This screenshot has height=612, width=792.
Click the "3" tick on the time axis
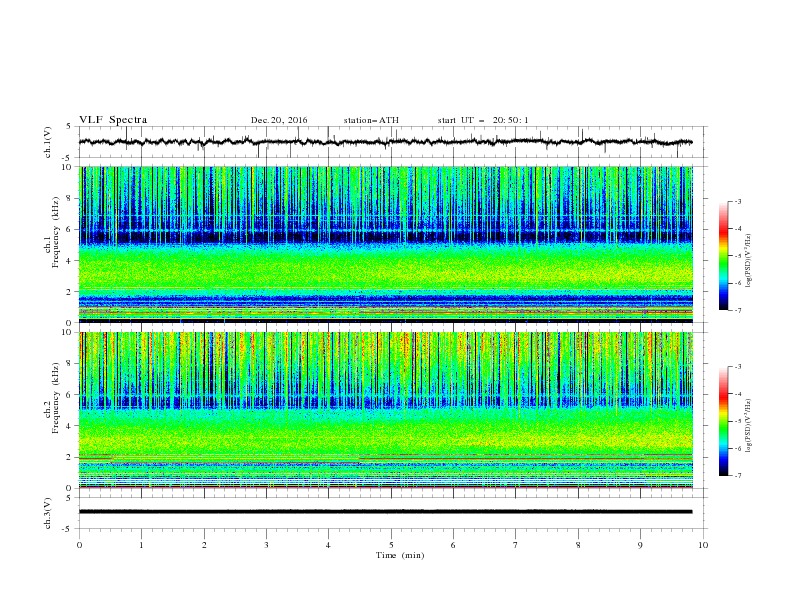tap(266, 545)
